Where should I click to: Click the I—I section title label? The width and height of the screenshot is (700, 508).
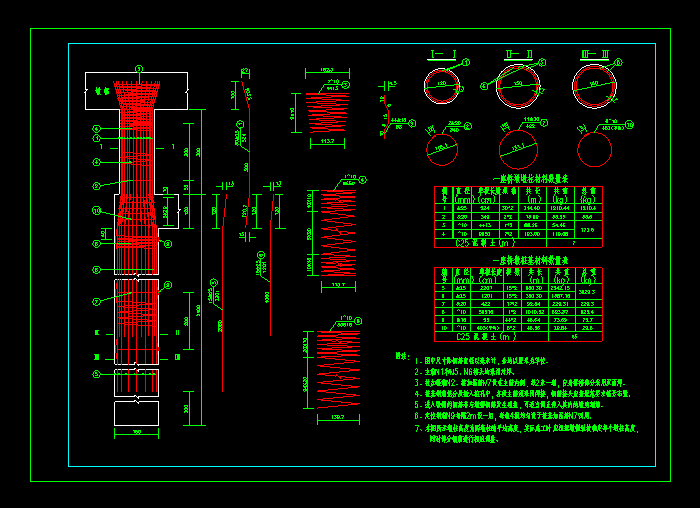coord(442,54)
